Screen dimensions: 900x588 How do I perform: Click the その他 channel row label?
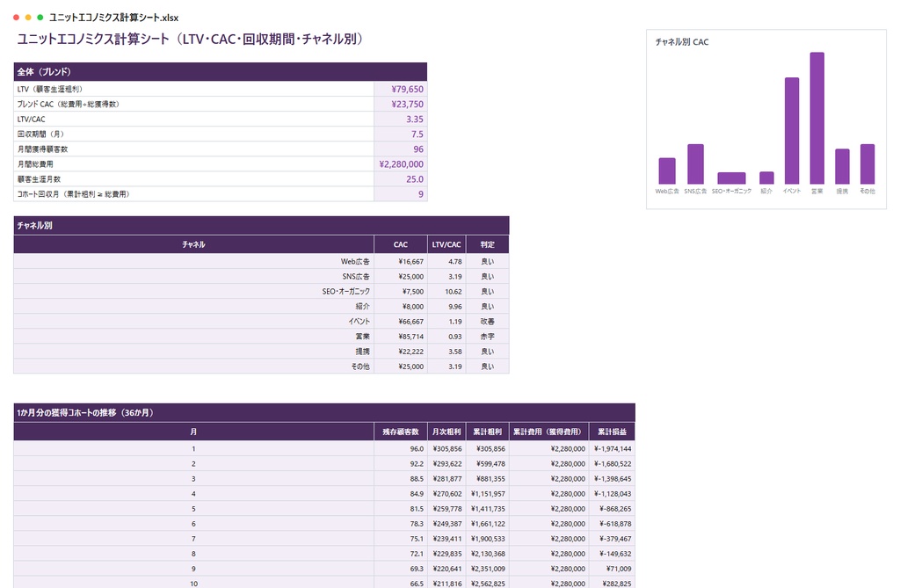click(x=194, y=366)
